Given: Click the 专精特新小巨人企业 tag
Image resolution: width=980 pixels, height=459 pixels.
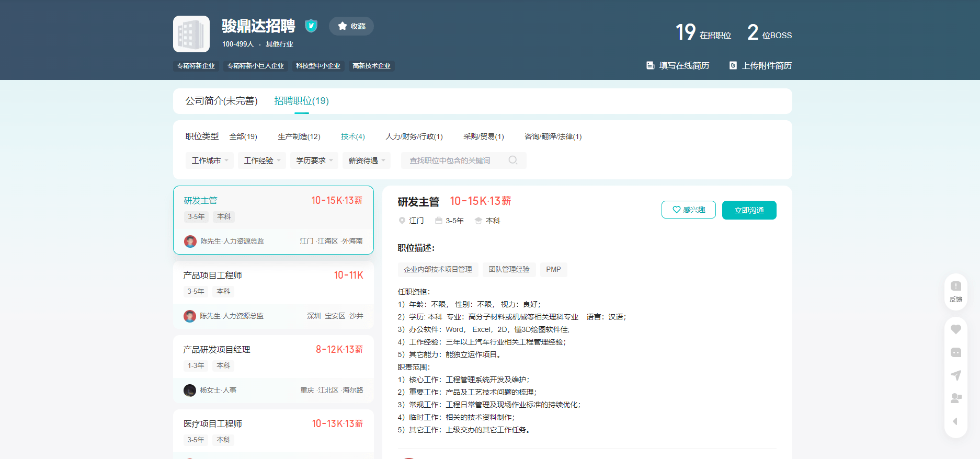Looking at the screenshot, I should point(256,66).
